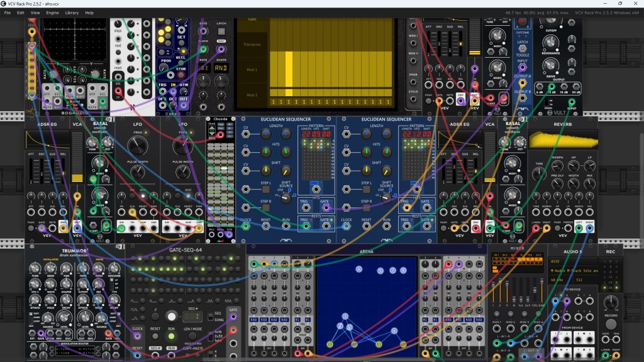
Task: Click the large TIME knob on the Reverb module
Action: point(539,174)
